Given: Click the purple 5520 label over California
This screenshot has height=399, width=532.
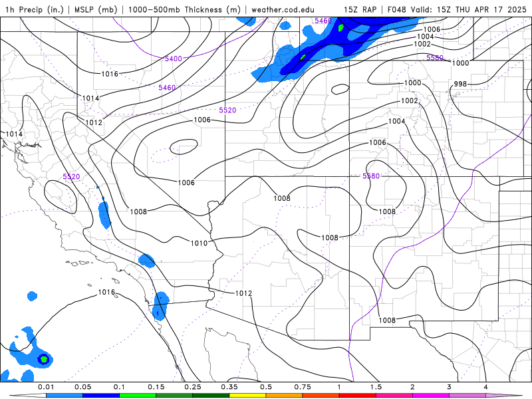Looking at the screenshot, I should (71, 176).
